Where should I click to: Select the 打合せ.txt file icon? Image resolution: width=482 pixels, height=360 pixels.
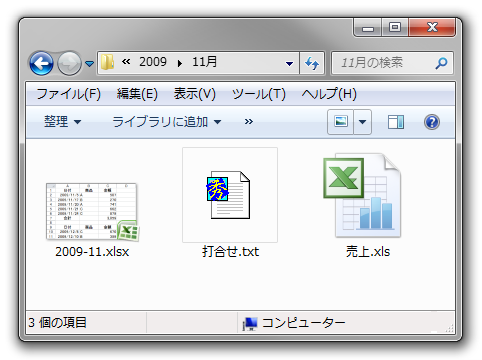[x=230, y=195]
